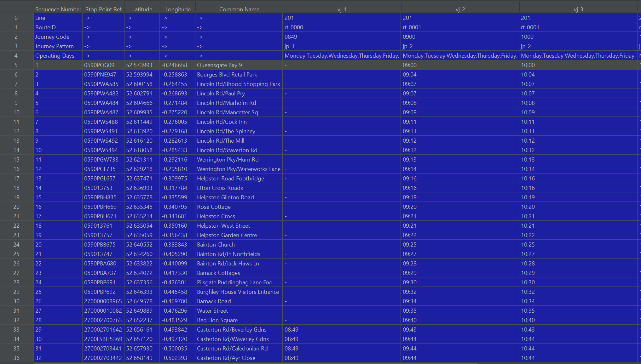This screenshot has width=641, height=364.
Task: Select stop ref 0590PQG09 cell
Action: click(x=103, y=65)
